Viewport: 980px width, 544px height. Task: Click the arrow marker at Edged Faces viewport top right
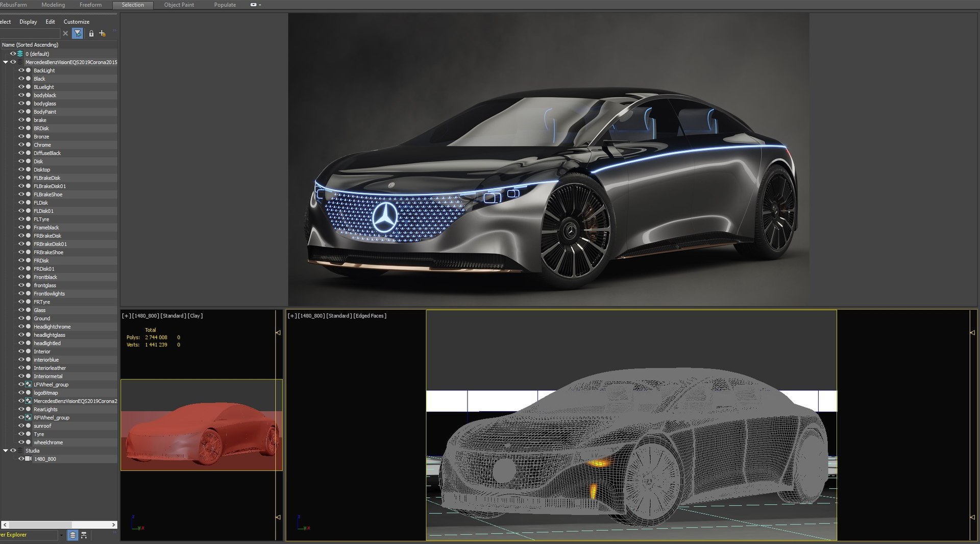[972, 333]
